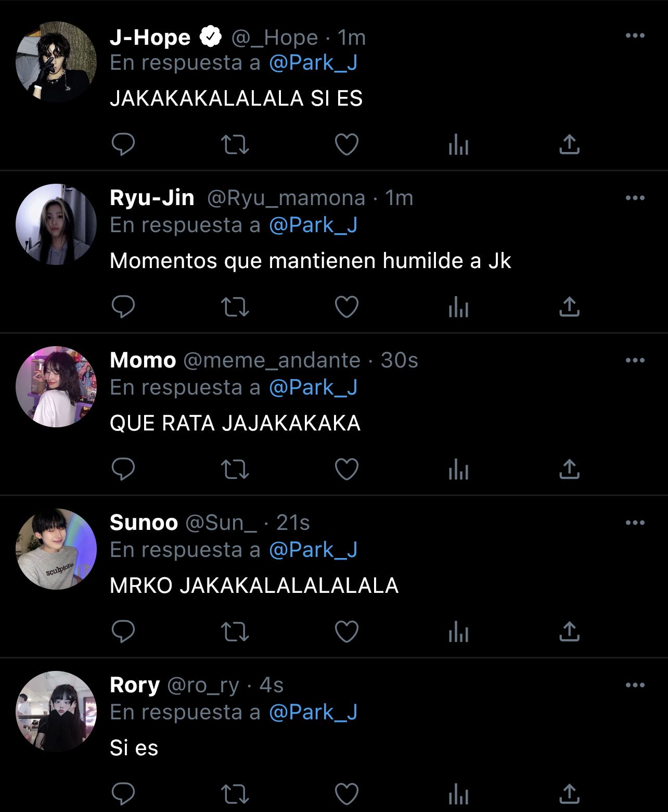Open more options on Rory's tweet
Viewport: 668px width, 812px height.
tap(635, 685)
